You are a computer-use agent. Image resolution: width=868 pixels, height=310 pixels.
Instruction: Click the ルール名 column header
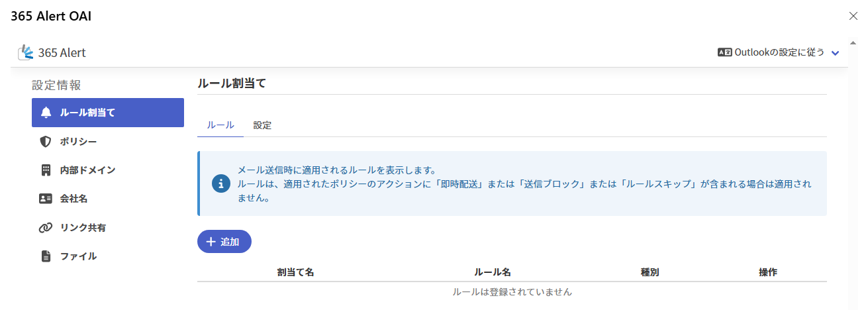click(x=493, y=272)
